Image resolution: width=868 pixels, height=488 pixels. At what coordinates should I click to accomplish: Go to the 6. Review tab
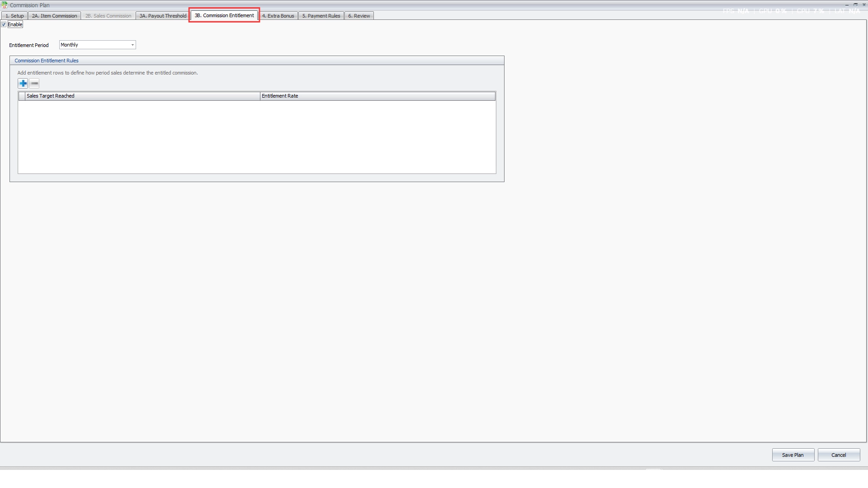tap(359, 16)
